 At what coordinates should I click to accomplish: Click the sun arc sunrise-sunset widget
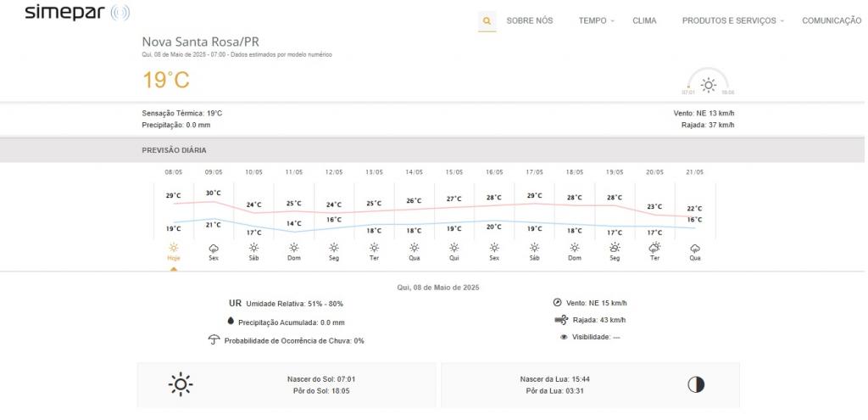tap(709, 84)
